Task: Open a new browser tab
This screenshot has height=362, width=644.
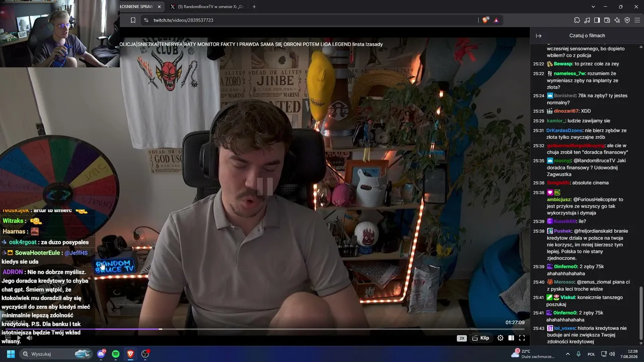Action: [x=254, y=7]
